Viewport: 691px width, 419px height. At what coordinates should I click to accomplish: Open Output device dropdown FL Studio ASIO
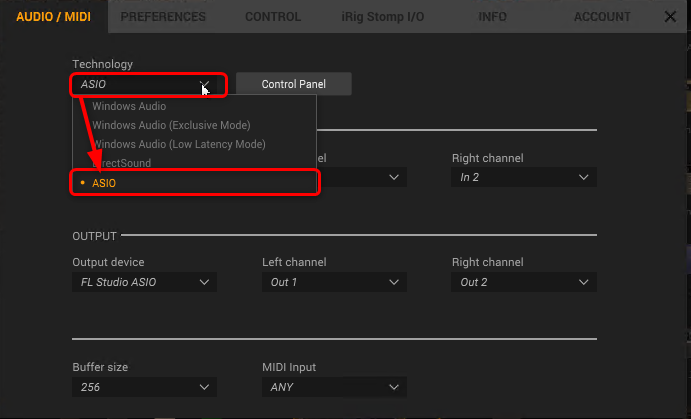coord(145,282)
